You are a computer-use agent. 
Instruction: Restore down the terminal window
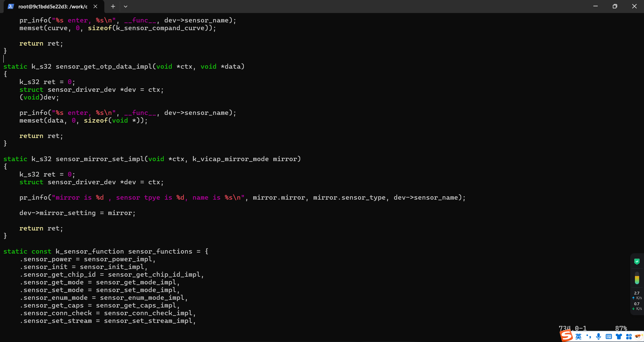coord(615,6)
